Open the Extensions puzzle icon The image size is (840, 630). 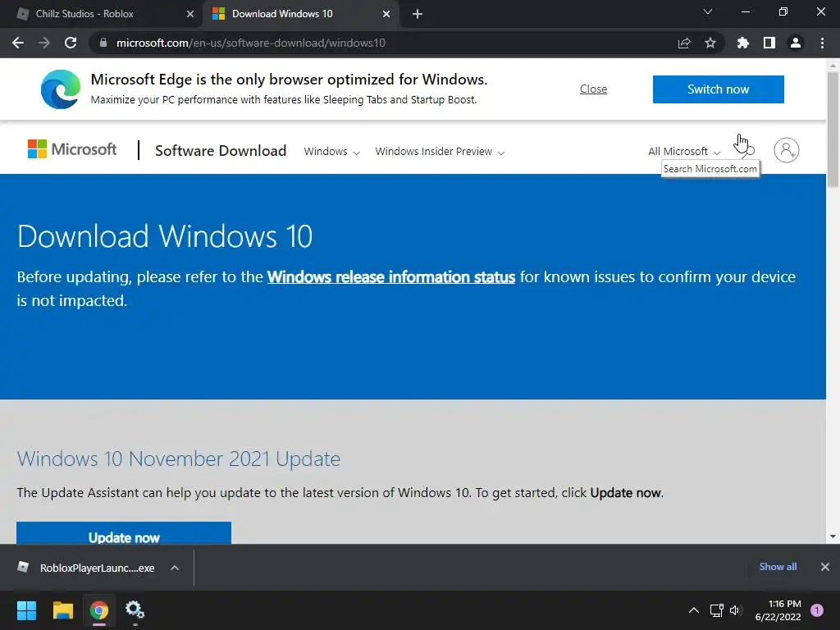coord(742,43)
